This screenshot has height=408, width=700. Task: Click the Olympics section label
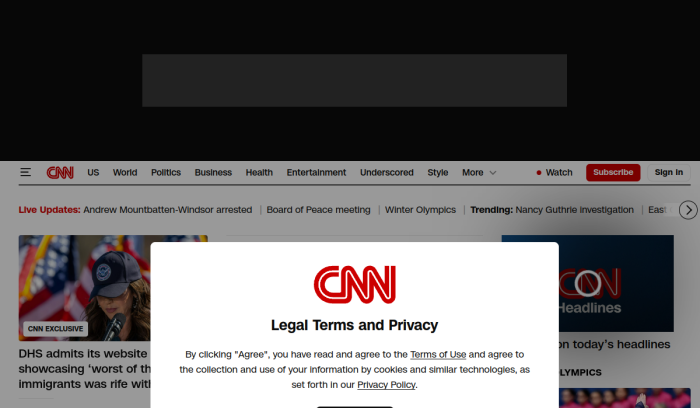click(580, 372)
